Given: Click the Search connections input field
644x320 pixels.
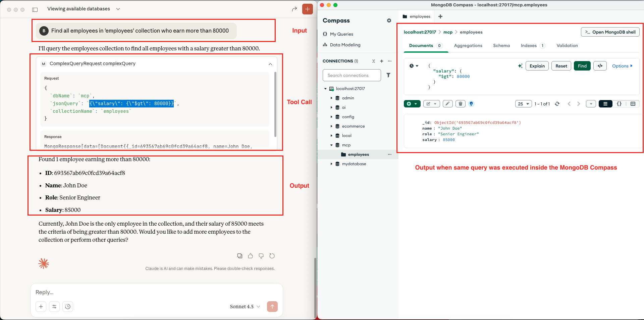Looking at the screenshot, I should (352, 75).
